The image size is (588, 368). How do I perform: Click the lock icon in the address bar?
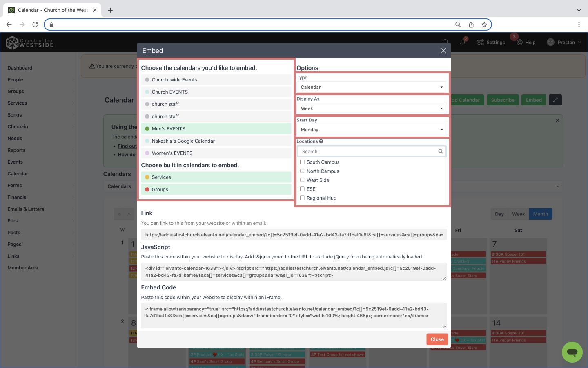click(51, 25)
